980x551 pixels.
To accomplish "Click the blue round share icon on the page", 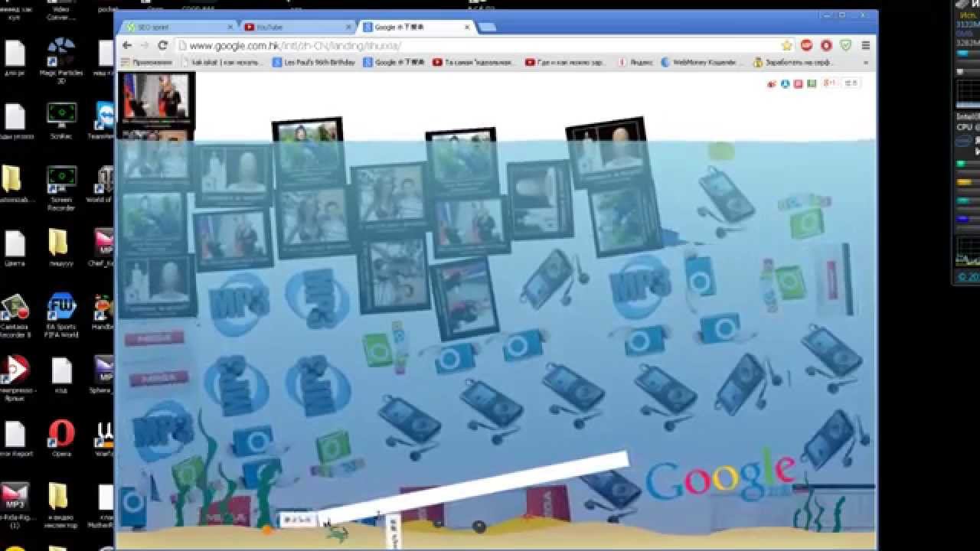I will pyautogui.click(x=785, y=83).
